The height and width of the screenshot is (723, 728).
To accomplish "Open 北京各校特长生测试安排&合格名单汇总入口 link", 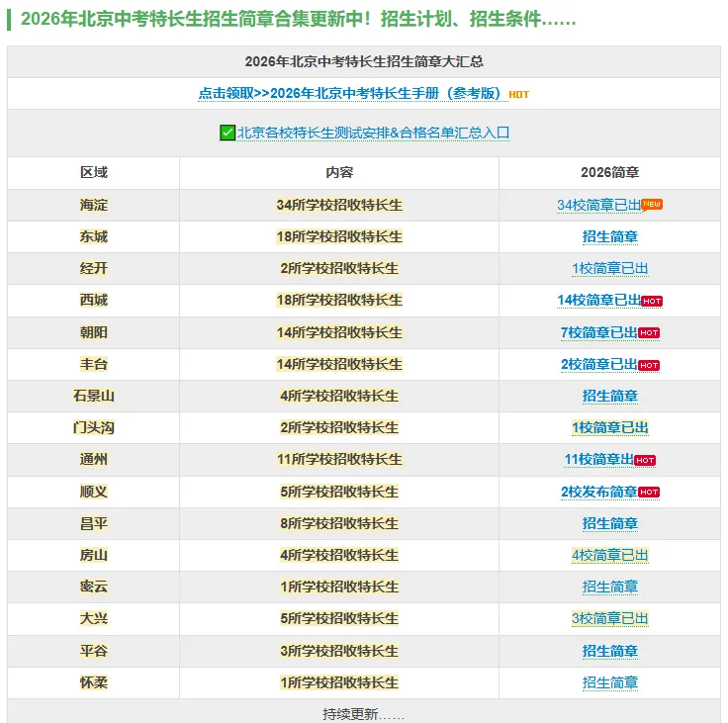I will 373,133.
